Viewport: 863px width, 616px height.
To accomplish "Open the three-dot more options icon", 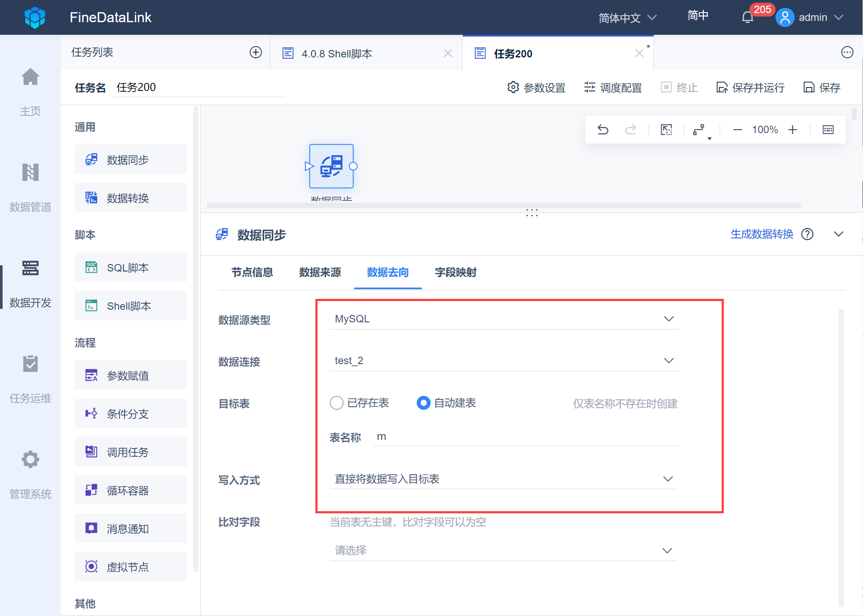I will (x=847, y=53).
